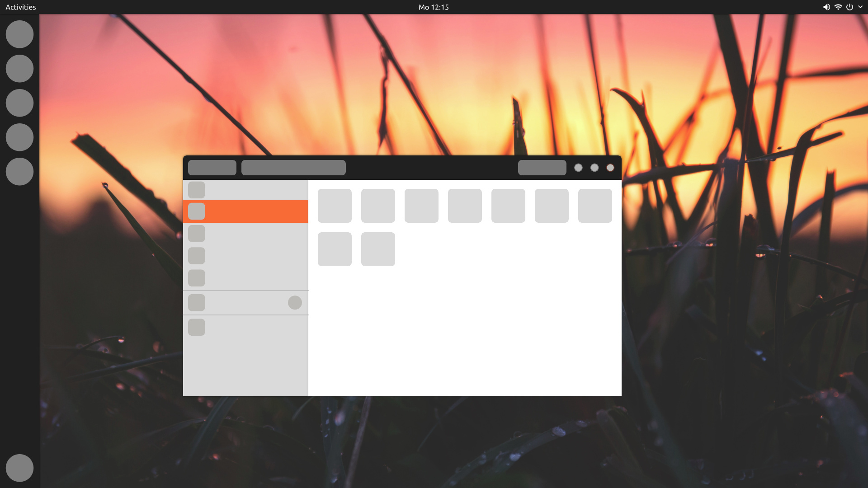Open the first file tile in the top row
This screenshot has width=868, height=488.
coord(335,206)
